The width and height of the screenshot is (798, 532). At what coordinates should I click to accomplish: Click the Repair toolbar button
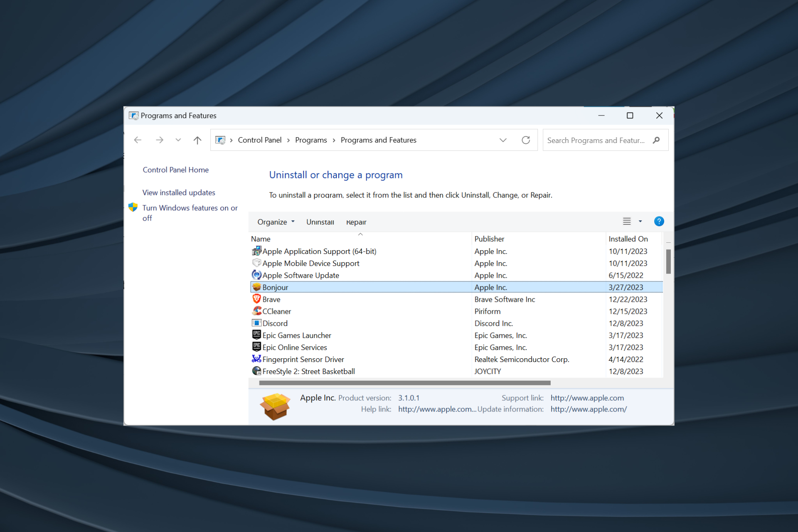point(356,222)
